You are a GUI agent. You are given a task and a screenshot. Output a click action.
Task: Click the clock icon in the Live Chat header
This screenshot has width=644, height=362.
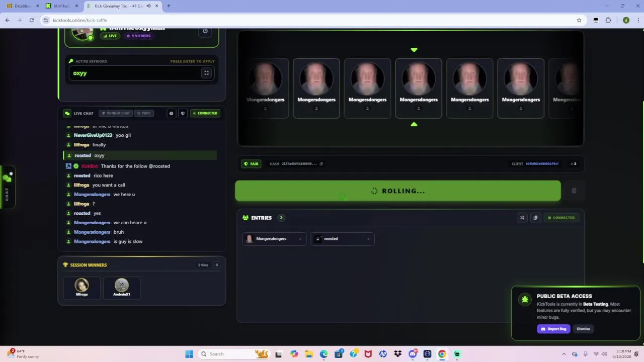coord(171,113)
